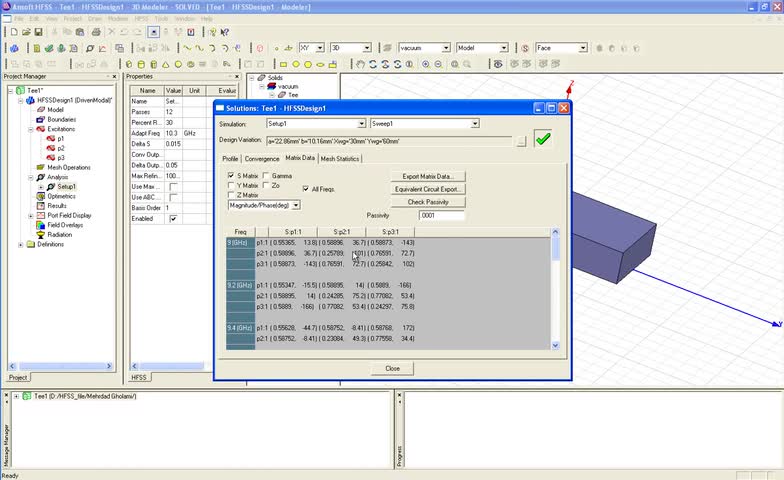The image size is (784, 480).
Task: Select the Pan hand tool icon
Action: pyautogui.click(x=360, y=64)
